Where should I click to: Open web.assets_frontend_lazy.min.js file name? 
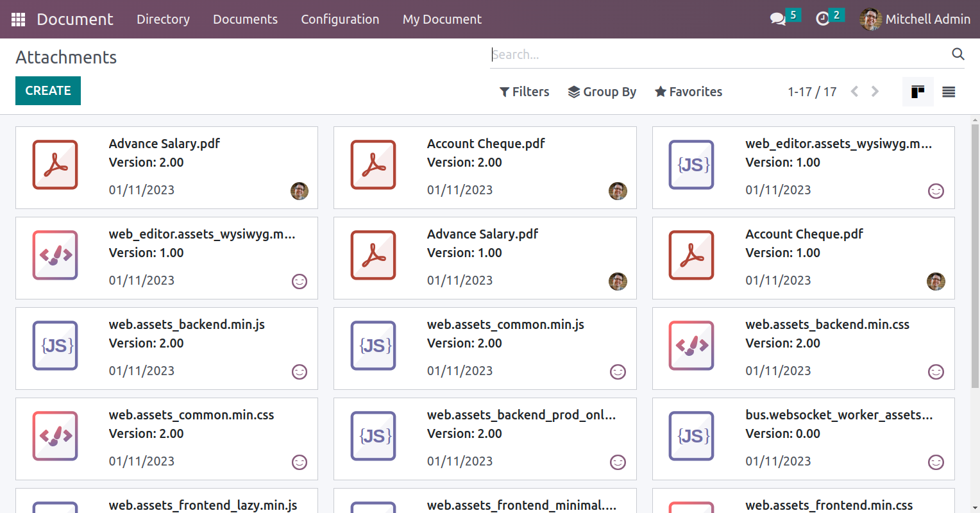point(203,505)
